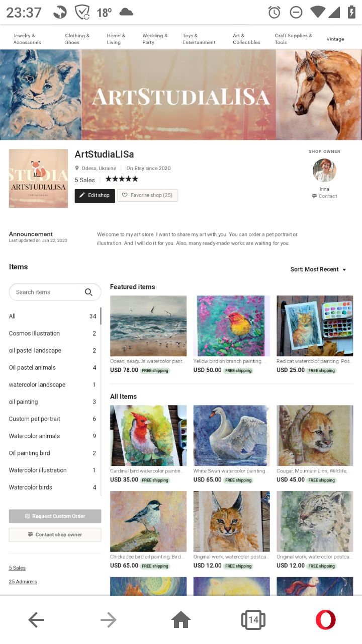Open the Art & Collectibles category menu
This screenshot has width=362, height=644.
(246, 39)
